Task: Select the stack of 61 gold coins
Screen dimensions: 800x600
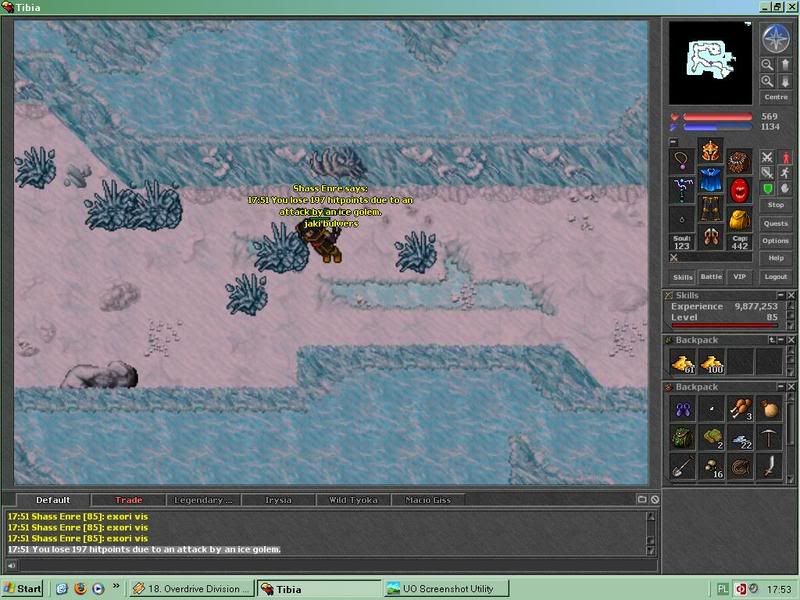Action: (x=682, y=363)
